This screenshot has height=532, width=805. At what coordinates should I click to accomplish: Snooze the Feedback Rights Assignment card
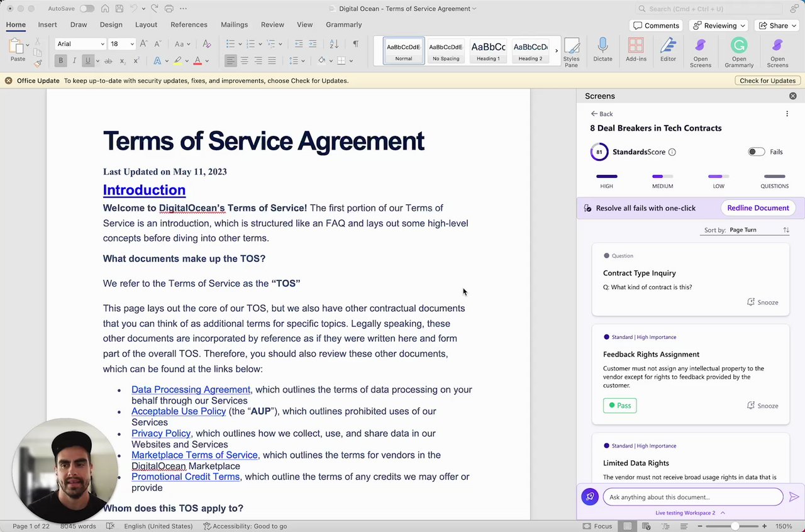coord(762,406)
